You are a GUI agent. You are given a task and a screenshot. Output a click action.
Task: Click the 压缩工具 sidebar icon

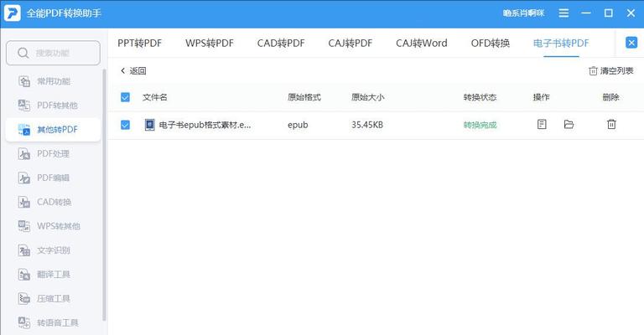24,298
